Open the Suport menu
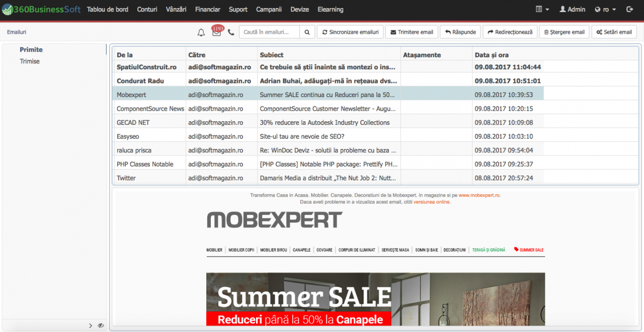The image size is (644, 332). [x=238, y=10]
